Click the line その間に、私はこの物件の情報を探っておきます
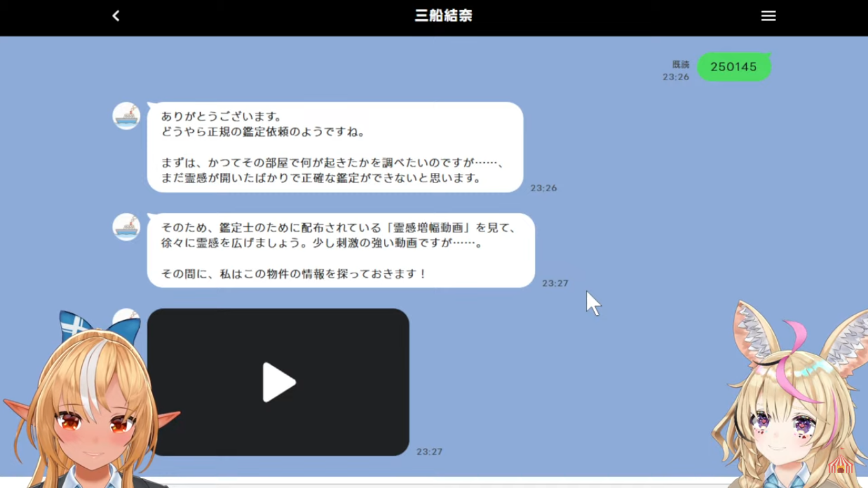868x488 pixels. coord(293,274)
